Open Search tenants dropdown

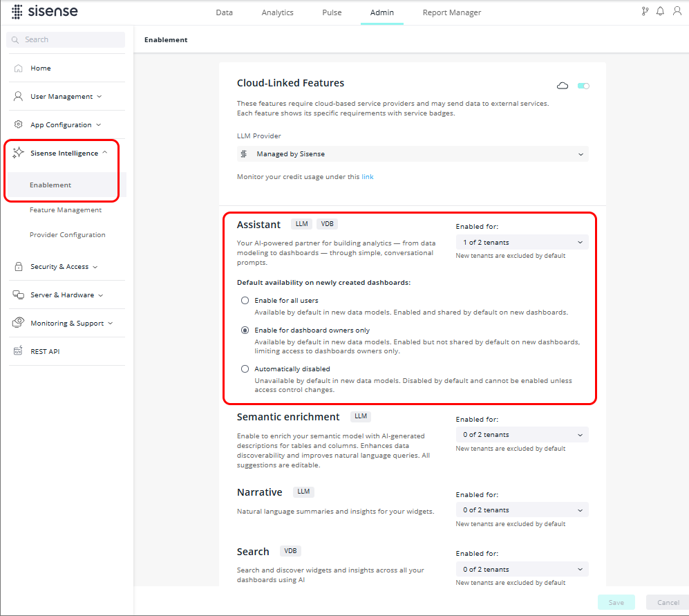522,570
